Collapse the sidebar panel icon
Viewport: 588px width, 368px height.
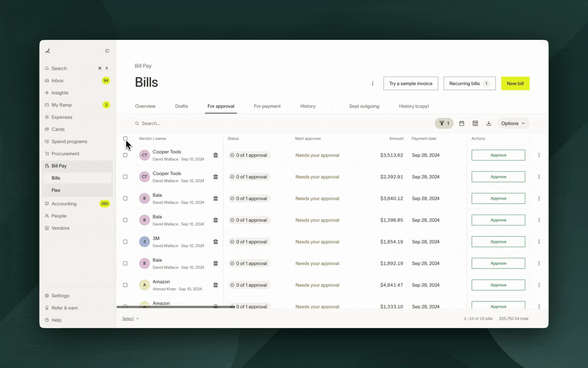click(107, 51)
